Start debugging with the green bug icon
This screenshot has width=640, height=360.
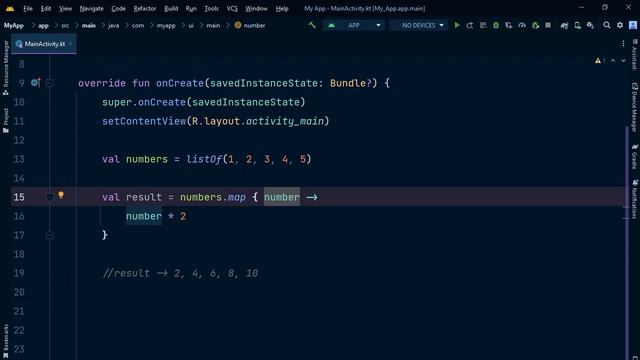click(x=496, y=25)
